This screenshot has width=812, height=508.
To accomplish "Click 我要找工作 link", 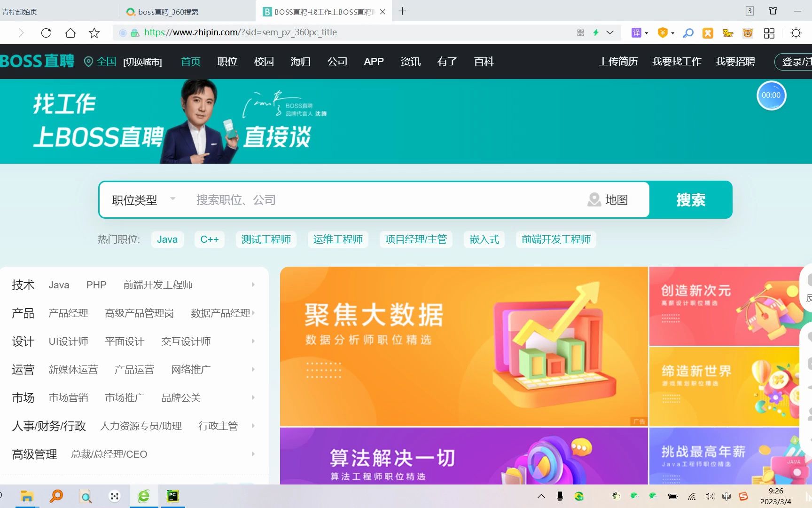I will point(677,62).
